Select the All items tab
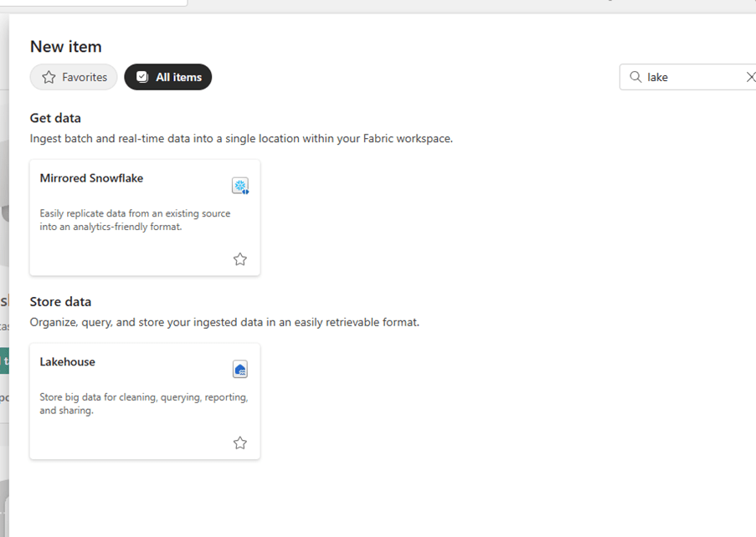 tap(168, 77)
